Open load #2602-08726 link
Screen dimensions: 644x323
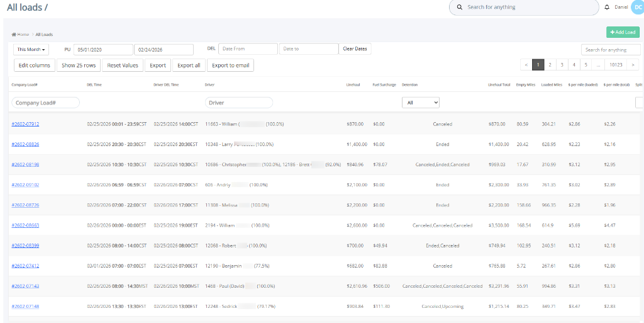[25, 205]
